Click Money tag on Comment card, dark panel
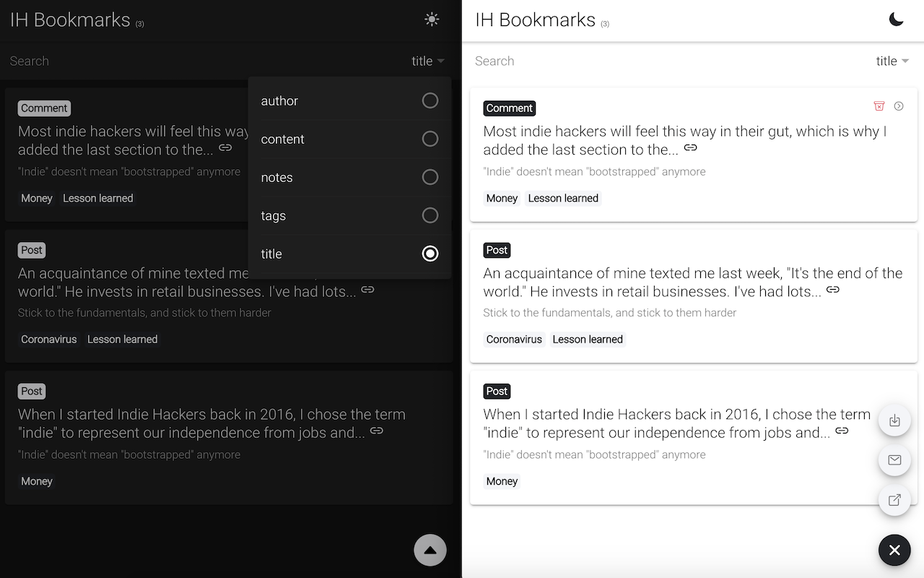The width and height of the screenshot is (924, 578). pos(37,199)
